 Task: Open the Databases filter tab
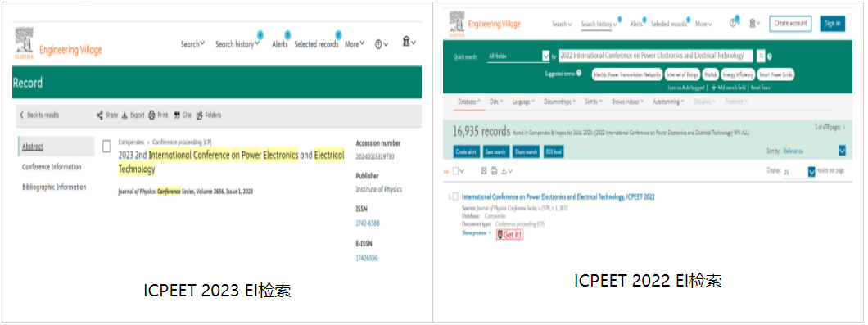coord(469,102)
